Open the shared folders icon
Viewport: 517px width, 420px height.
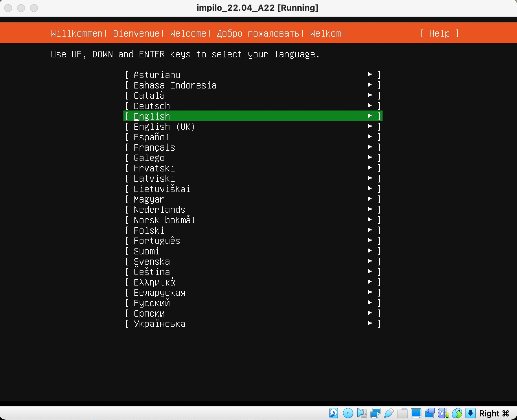point(402,413)
